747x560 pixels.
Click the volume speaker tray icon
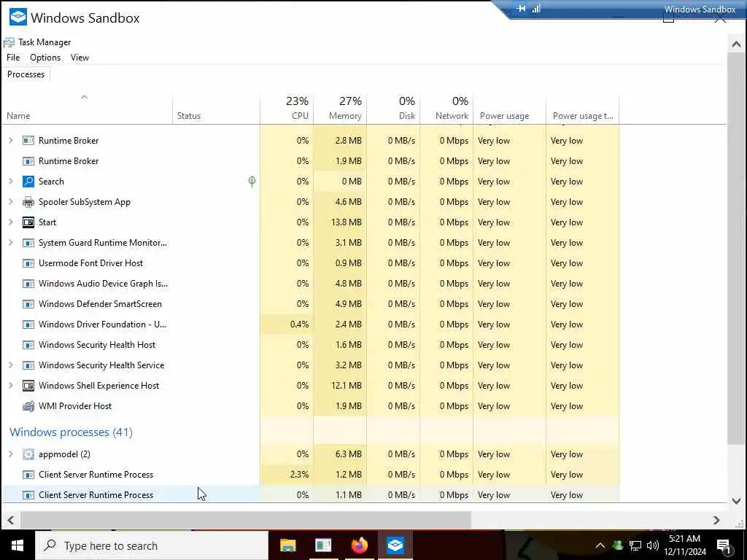[x=653, y=545]
